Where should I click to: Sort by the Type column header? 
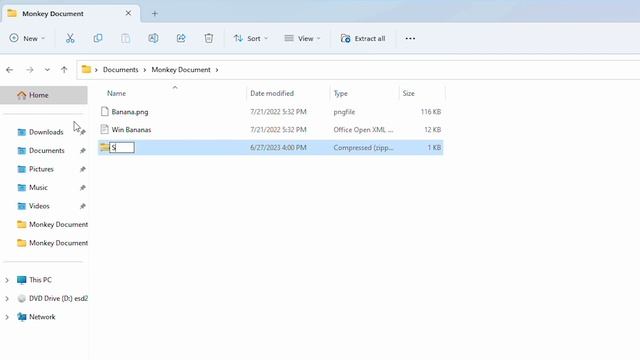click(x=340, y=93)
